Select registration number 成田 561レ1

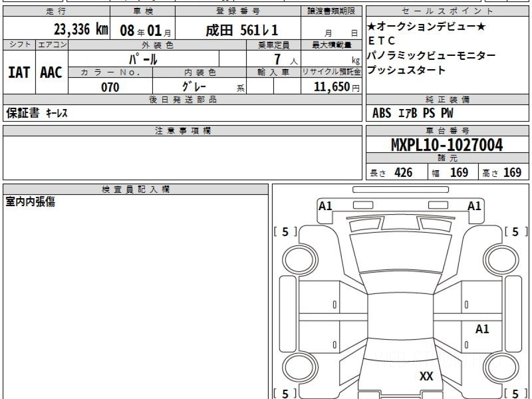click(242, 30)
